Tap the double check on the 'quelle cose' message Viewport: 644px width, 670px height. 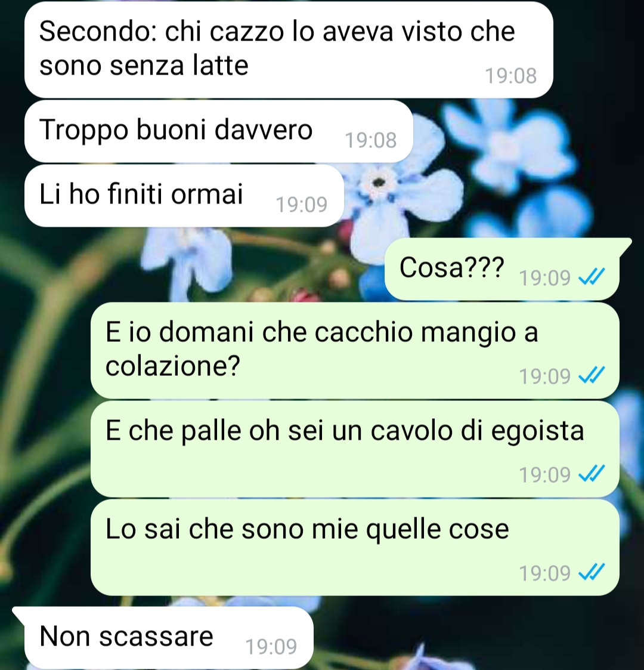pyautogui.click(x=592, y=572)
